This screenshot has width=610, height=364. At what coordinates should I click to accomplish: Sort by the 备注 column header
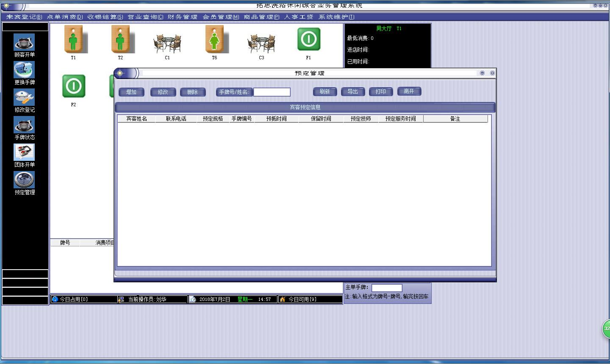point(455,119)
